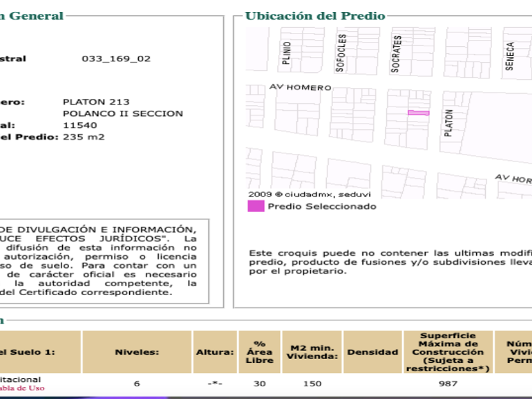Screen dimensions: 532x399
Task: Click the Área Libre value 30
Action: (260, 384)
